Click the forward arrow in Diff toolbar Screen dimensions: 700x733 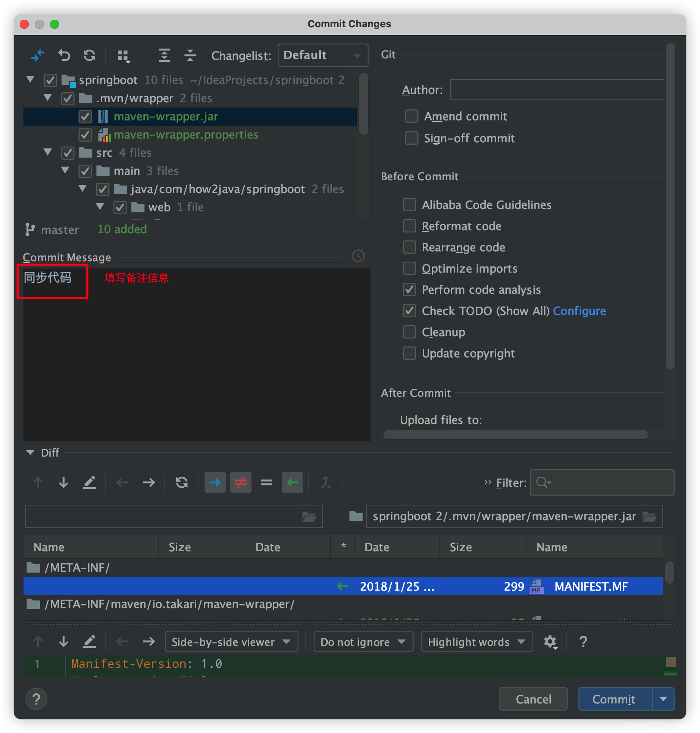pos(148,482)
